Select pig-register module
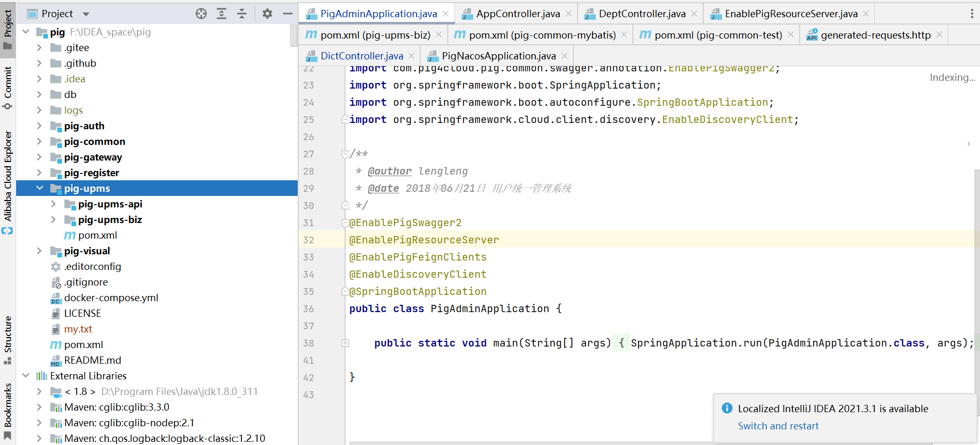Screen dimensions: 980x445 91,172
